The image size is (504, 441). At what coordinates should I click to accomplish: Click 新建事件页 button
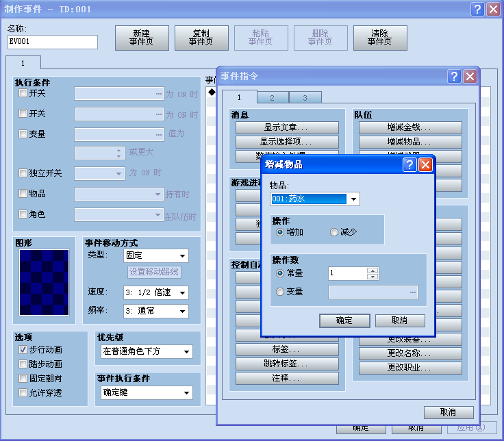coord(142,38)
